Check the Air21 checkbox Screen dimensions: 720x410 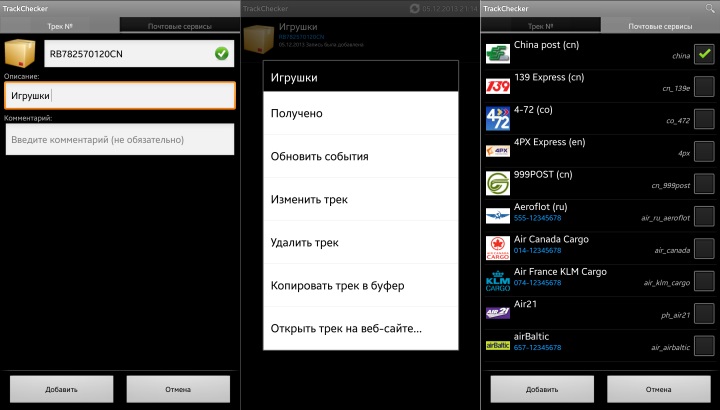pyautogui.click(x=704, y=314)
